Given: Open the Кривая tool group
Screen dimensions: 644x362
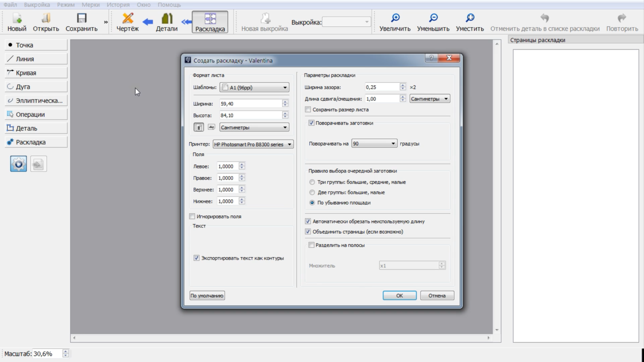Looking at the screenshot, I should [36, 73].
